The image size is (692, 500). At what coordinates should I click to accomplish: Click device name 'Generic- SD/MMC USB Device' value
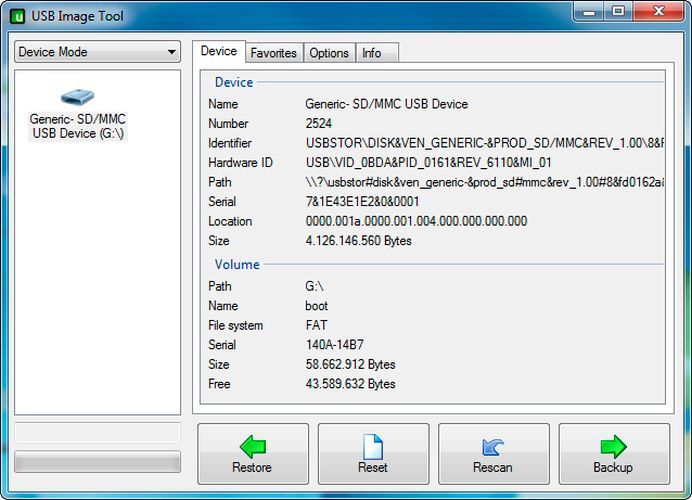[387, 104]
